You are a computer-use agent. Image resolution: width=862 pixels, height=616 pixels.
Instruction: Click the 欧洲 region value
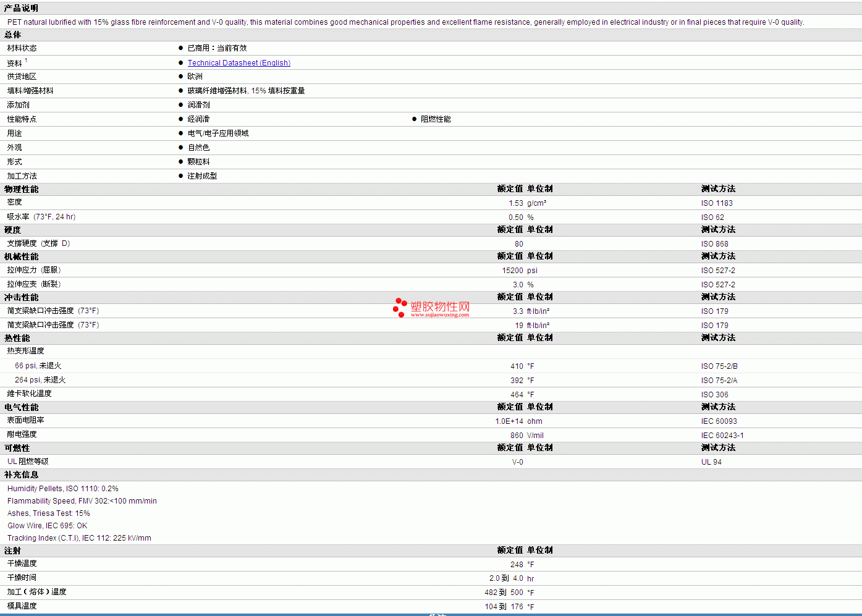tap(195, 77)
